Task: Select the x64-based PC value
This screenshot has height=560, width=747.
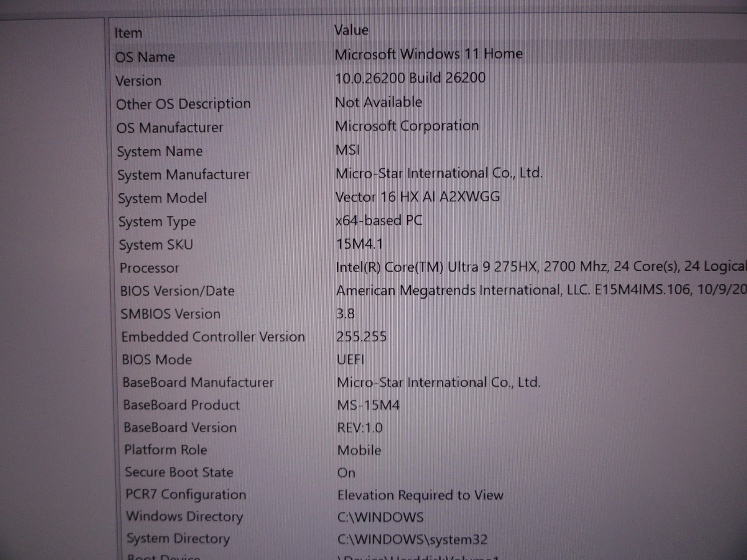Action: coord(379,220)
